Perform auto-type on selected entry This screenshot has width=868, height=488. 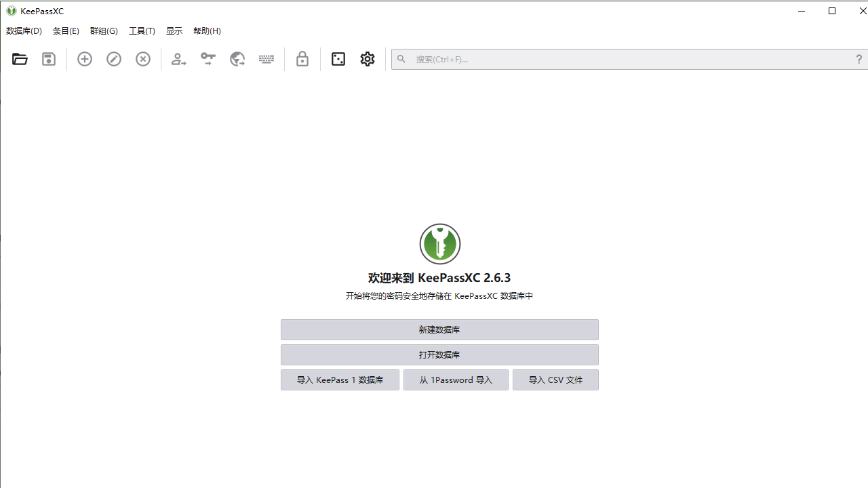(x=266, y=59)
